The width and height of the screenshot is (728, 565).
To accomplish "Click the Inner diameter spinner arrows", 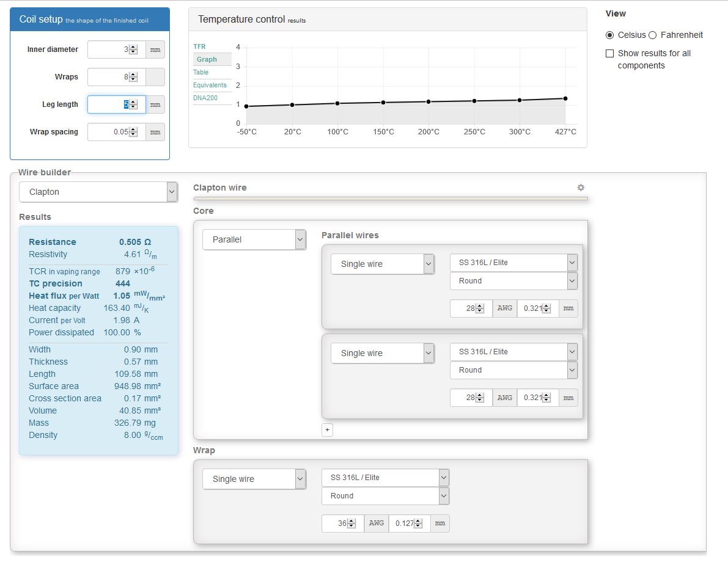I will click(x=134, y=49).
